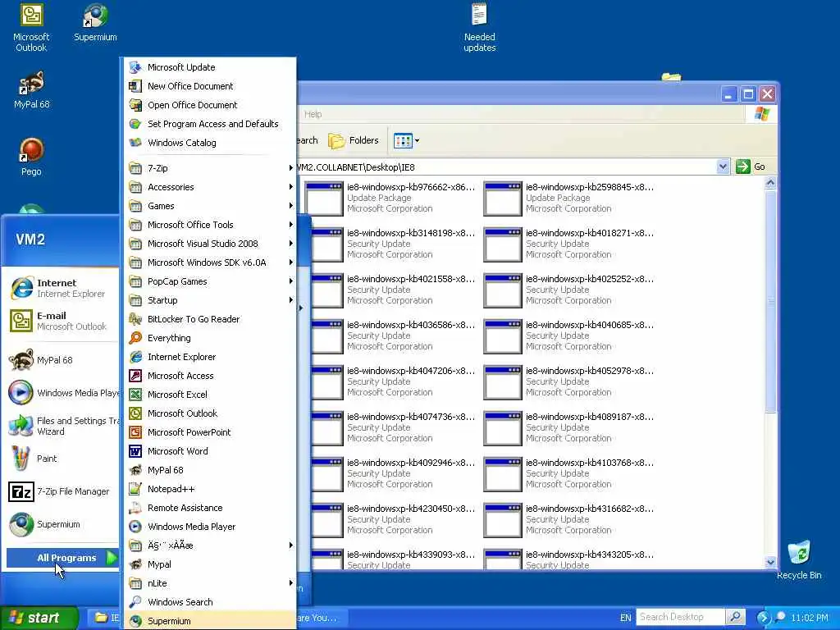Launch Microsoft PowerPoint
The width and height of the screenshot is (840, 630).
coord(210,432)
